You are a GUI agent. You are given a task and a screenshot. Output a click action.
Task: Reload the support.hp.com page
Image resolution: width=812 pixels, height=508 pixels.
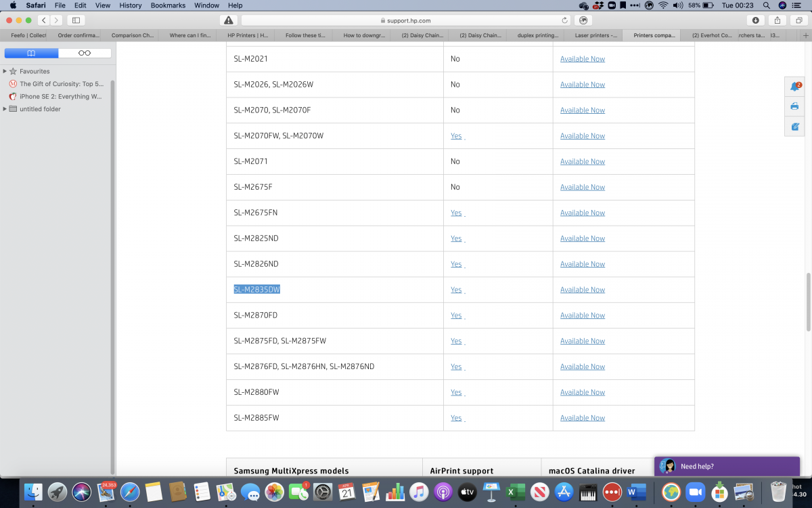(x=564, y=20)
